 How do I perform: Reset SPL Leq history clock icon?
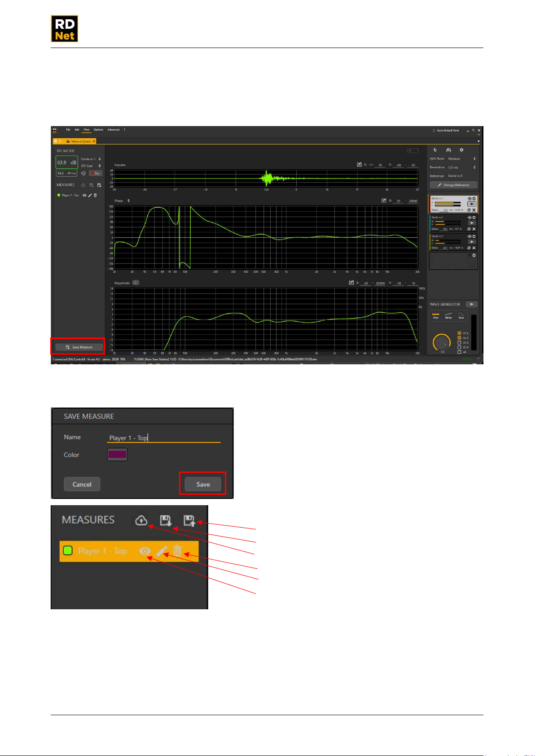point(83,173)
